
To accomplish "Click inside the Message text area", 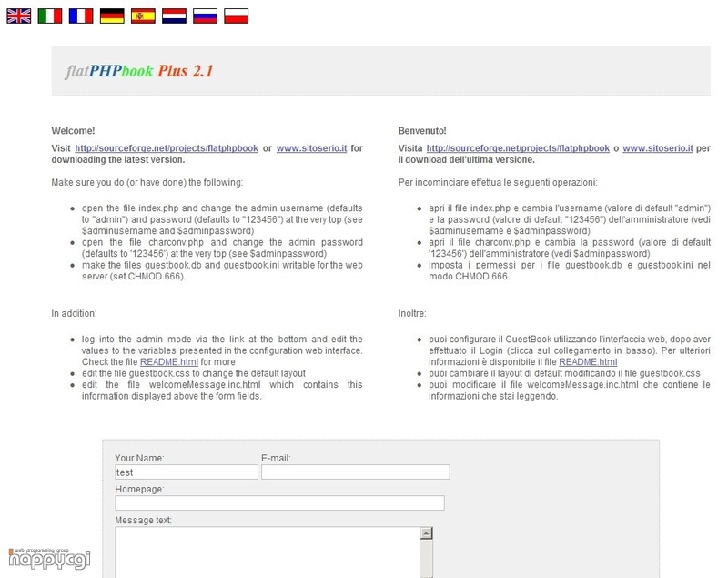I will pos(268,553).
